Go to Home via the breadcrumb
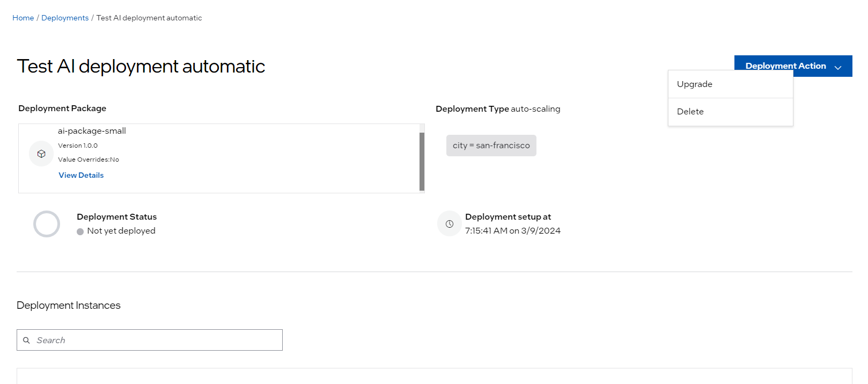 [23, 18]
